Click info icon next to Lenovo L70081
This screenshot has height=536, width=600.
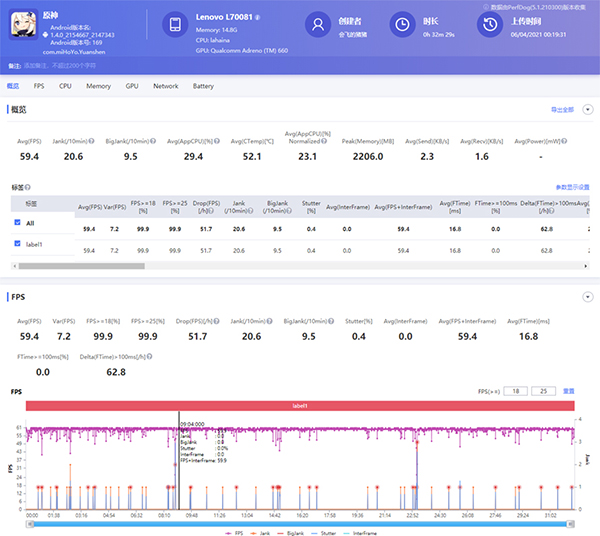point(258,18)
